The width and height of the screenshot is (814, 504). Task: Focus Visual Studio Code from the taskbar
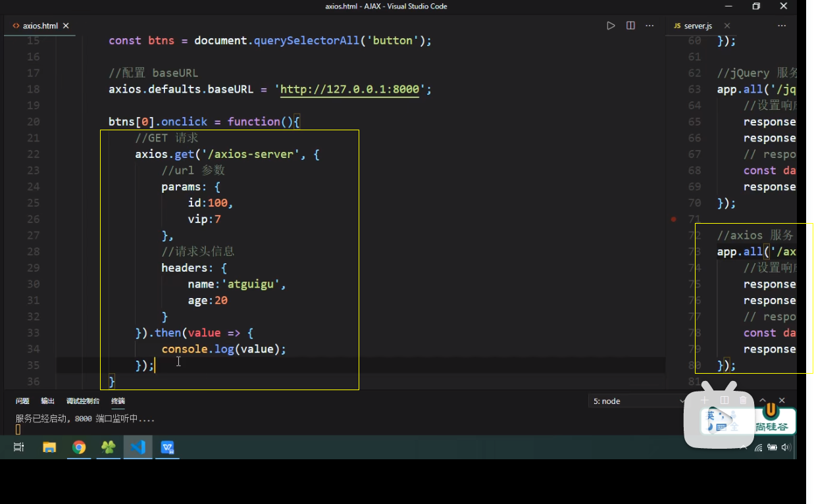(138, 447)
